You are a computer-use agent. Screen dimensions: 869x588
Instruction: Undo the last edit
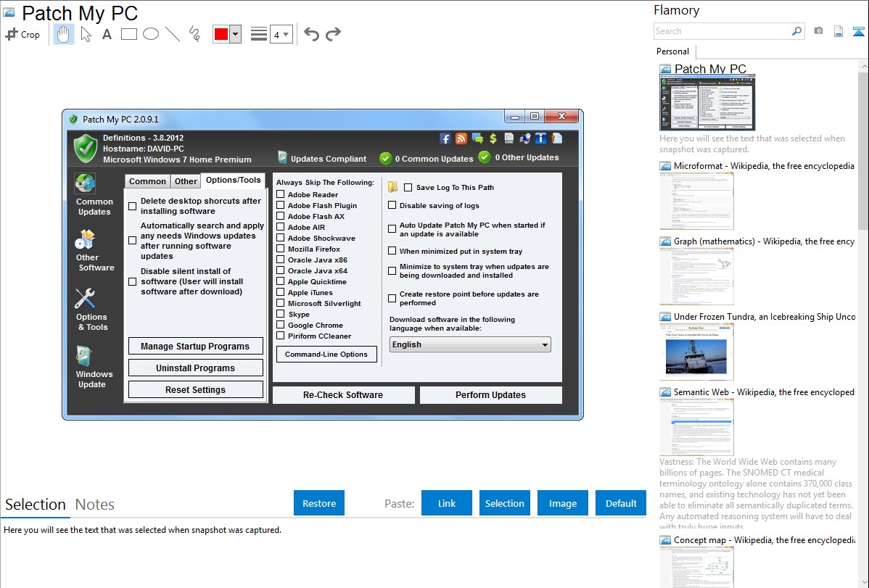pos(311,34)
